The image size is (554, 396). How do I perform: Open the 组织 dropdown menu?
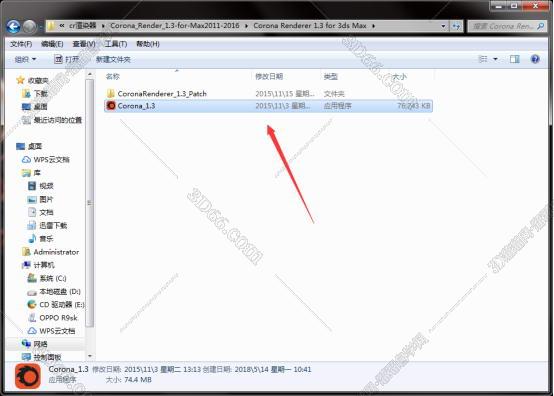pyautogui.click(x=25, y=59)
